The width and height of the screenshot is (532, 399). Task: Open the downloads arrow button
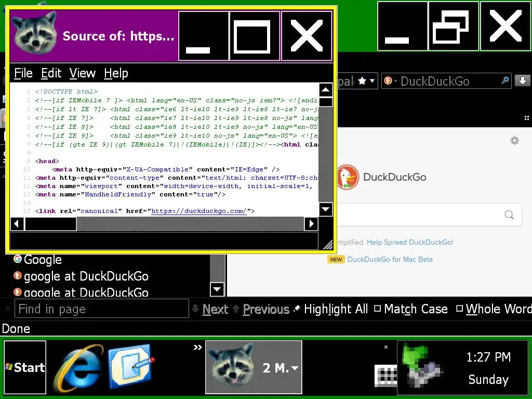click(x=523, y=81)
